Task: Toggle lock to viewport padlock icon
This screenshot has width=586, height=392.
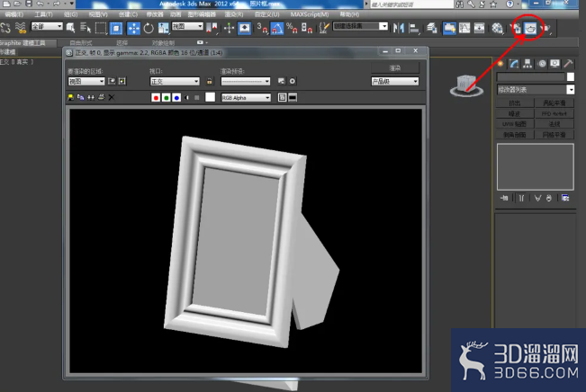Action: pyautogui.click(x=209, y=81)
